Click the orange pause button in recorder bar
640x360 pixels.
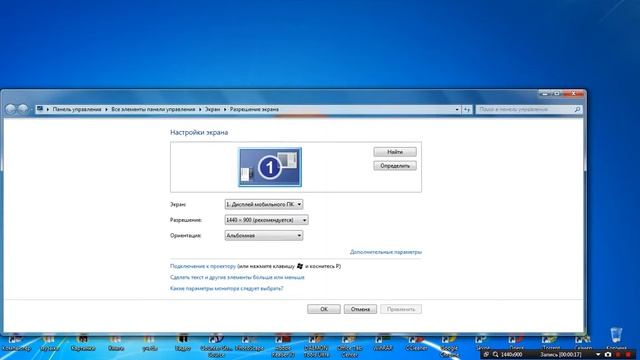(x=618, y=355)
